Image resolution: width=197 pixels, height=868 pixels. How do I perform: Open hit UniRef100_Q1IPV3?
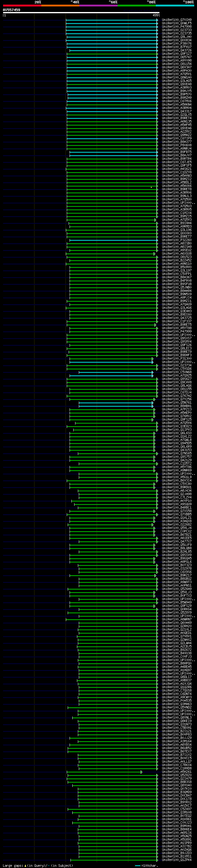[x=177, y=430]
